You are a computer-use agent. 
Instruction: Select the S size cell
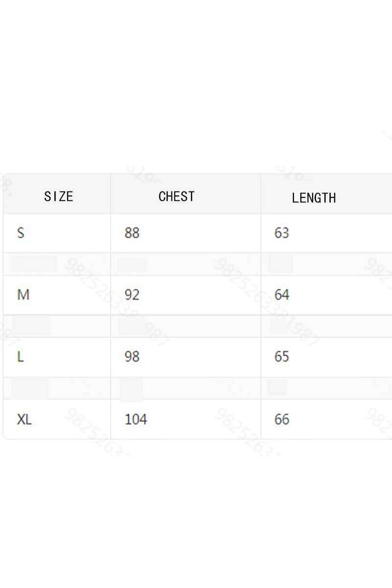(21, 233)
